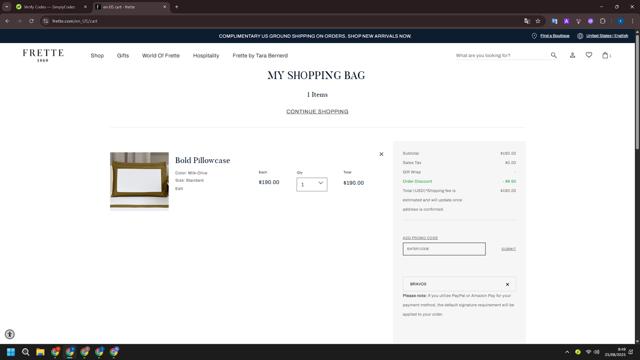The height and width of the screenshot is (360, 640).
Task: Click the globe icon beside United States | English
Action: tap(580, 36)
